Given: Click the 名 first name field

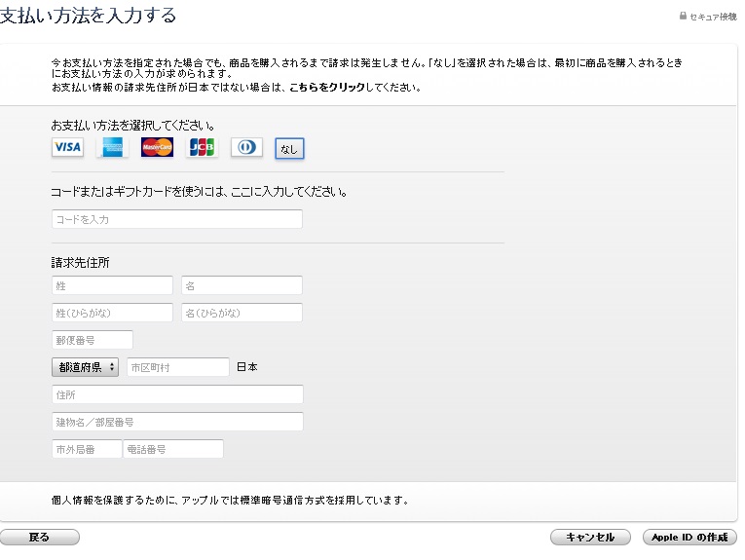Looking at the screenshot, I should click(242, 285).
